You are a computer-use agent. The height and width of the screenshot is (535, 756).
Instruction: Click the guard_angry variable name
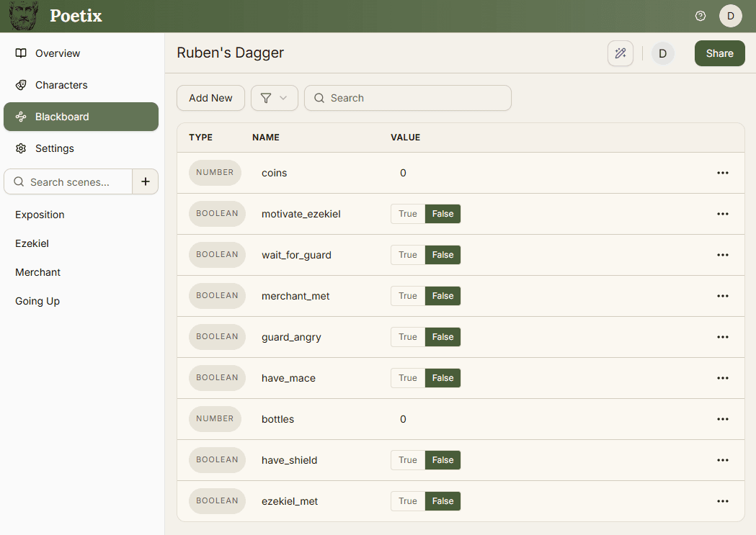(291, 337)
